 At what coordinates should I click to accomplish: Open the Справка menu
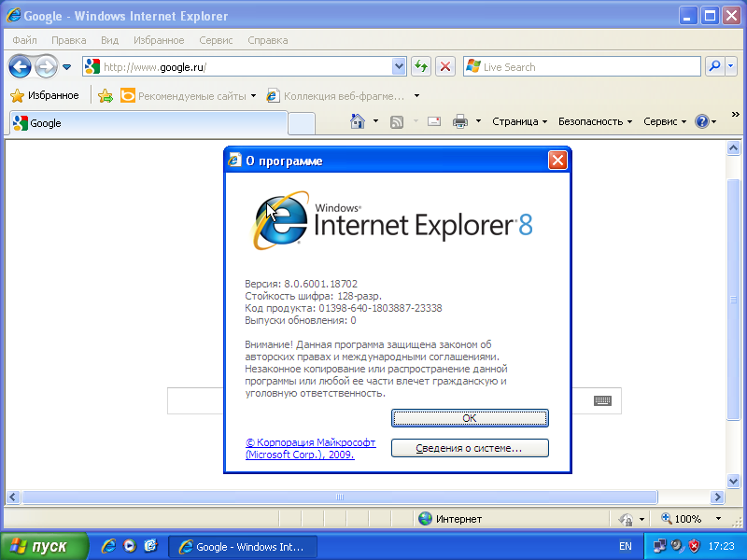(268, 40)
